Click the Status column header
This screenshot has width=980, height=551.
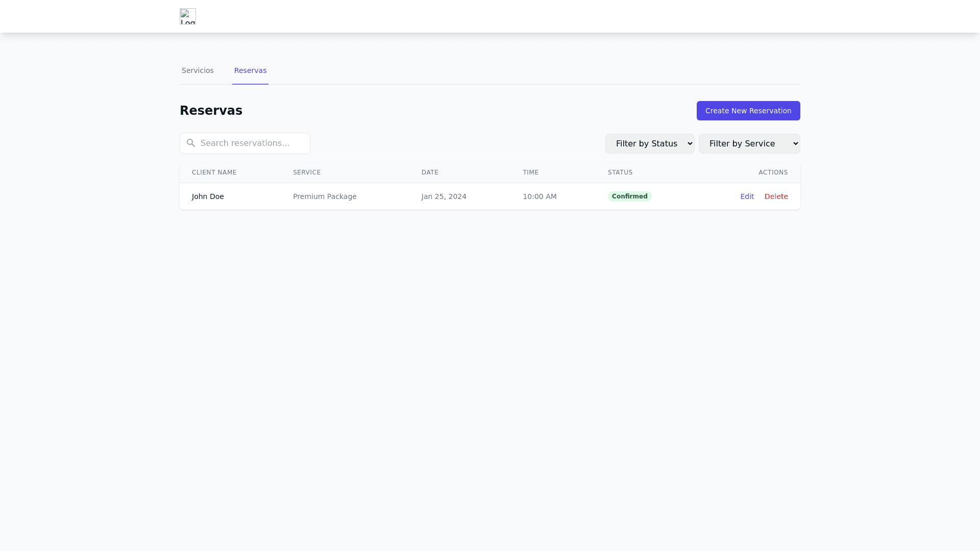(x=620, y=172)
